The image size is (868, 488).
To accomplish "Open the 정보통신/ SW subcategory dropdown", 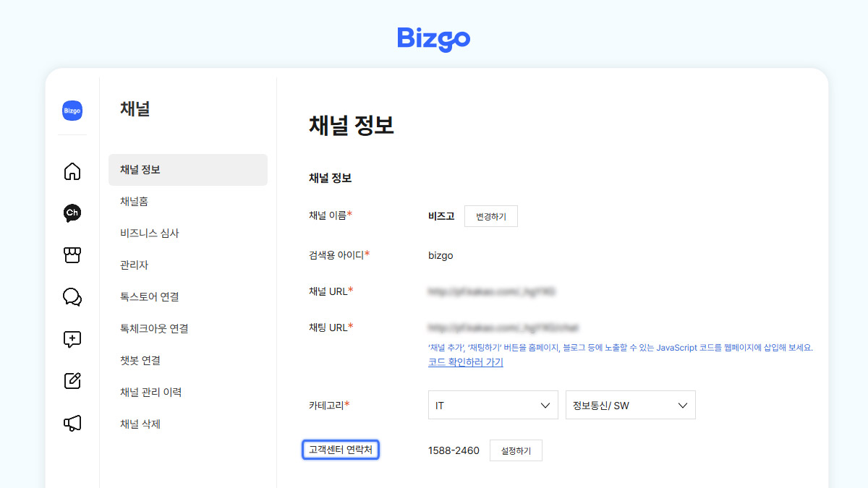I will [x=630, y=404].
